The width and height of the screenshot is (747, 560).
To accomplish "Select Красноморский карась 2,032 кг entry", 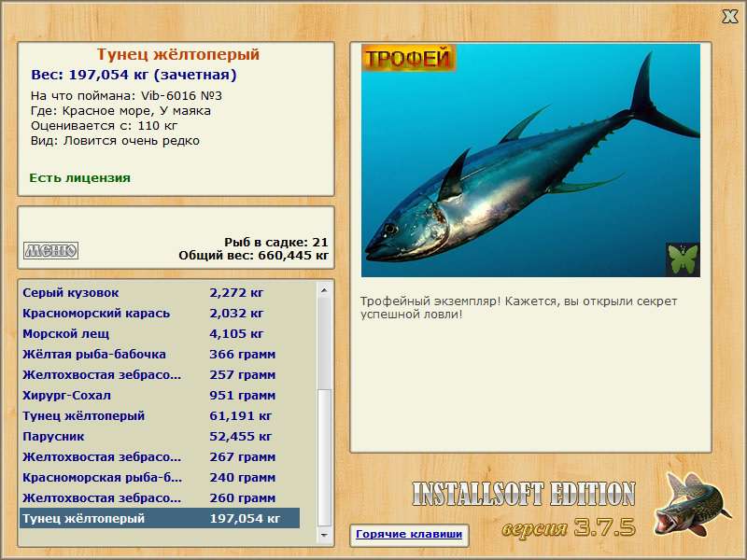I will coord(160,314).
